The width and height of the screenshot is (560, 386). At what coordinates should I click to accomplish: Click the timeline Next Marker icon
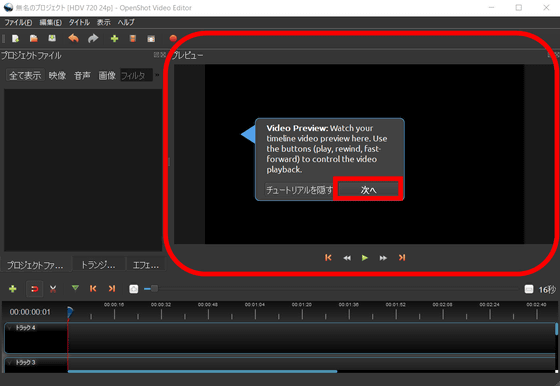pos(112,289)
